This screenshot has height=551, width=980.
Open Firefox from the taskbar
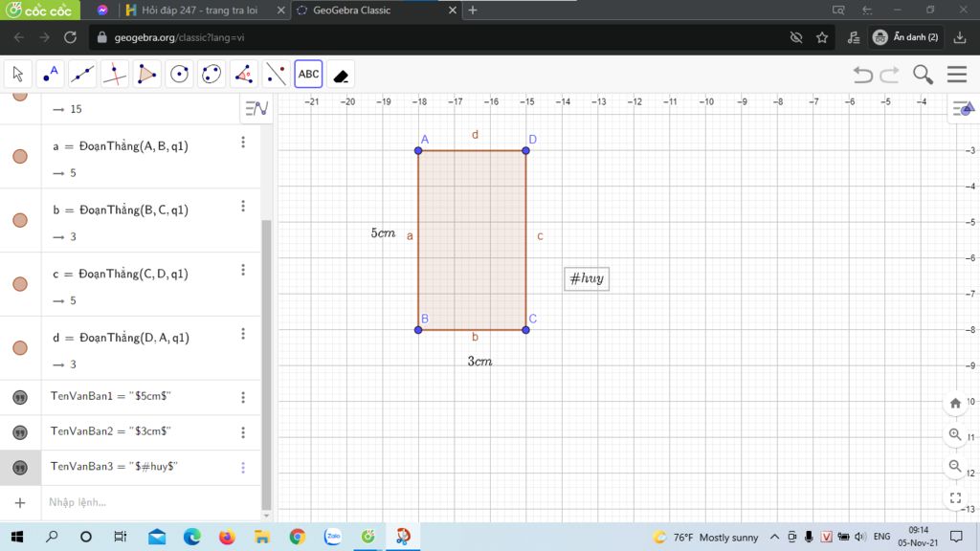click(x=226, y=537)
